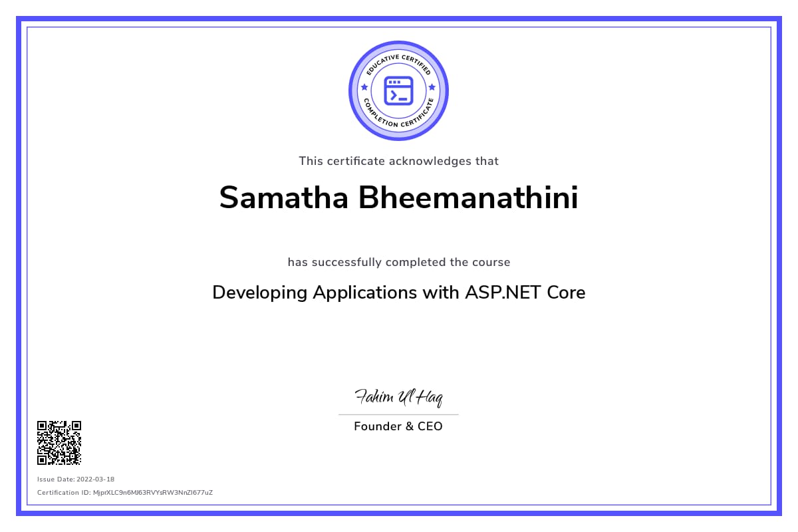Image resolution: width=798 pixels, height=532 pixels.
Task: Click "This certificate acknowledges that" text
Action: pyautogui.click(x=398, y=161)
